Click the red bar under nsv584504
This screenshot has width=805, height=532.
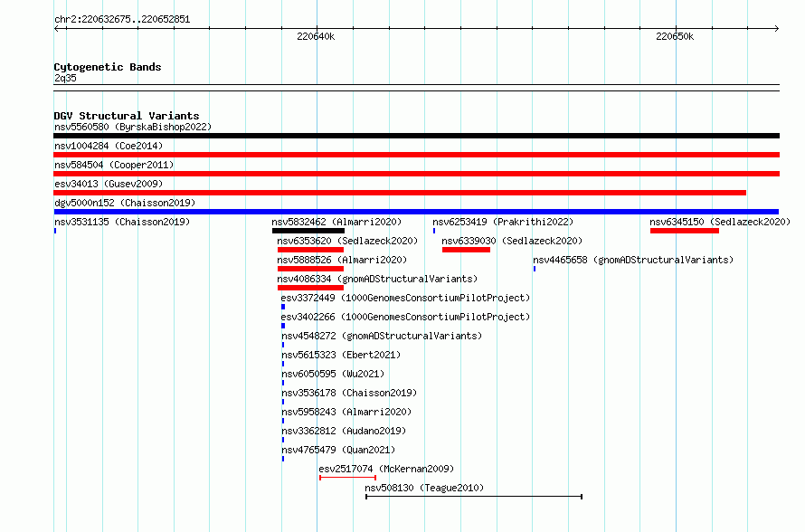[416, 174]
